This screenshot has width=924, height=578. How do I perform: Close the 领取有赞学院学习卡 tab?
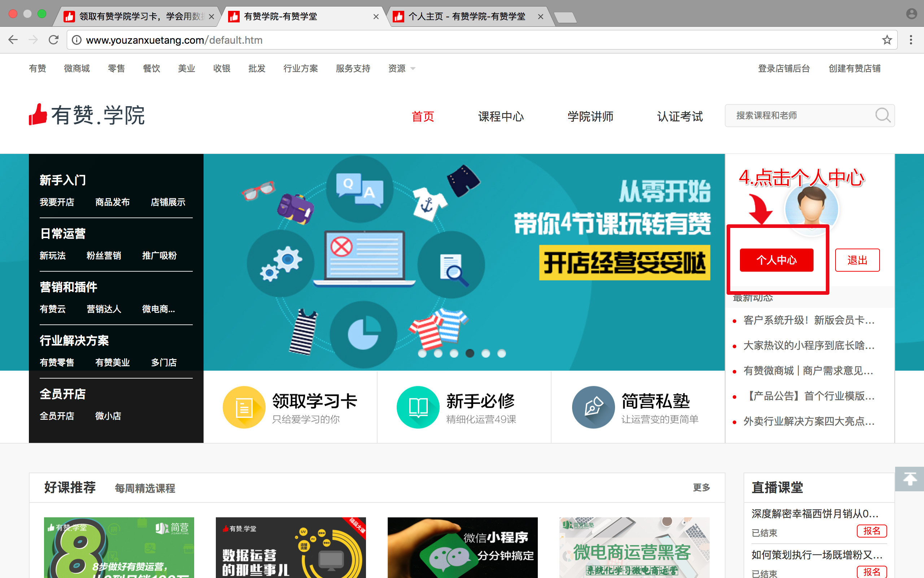tap(212, 17)
